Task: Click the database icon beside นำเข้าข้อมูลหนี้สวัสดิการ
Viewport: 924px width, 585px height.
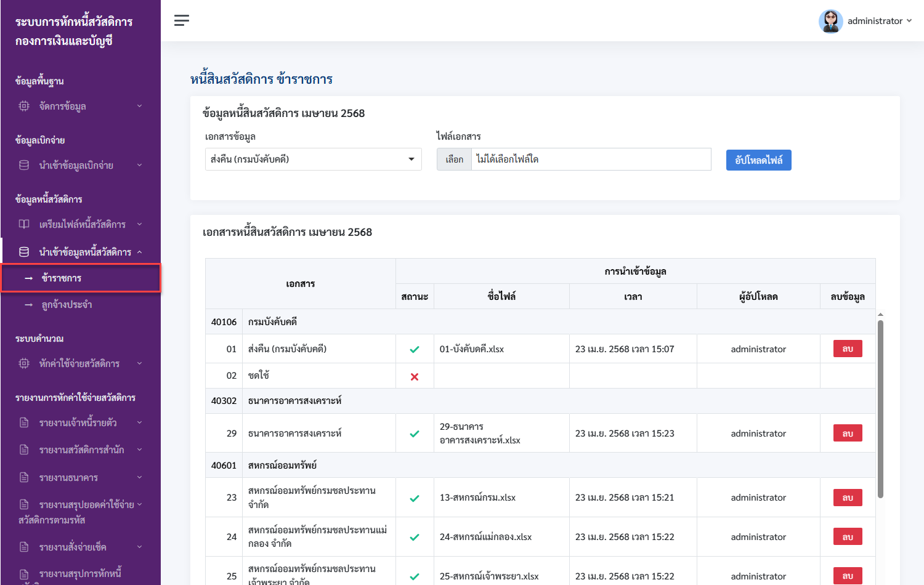Action: coord(24,252)
